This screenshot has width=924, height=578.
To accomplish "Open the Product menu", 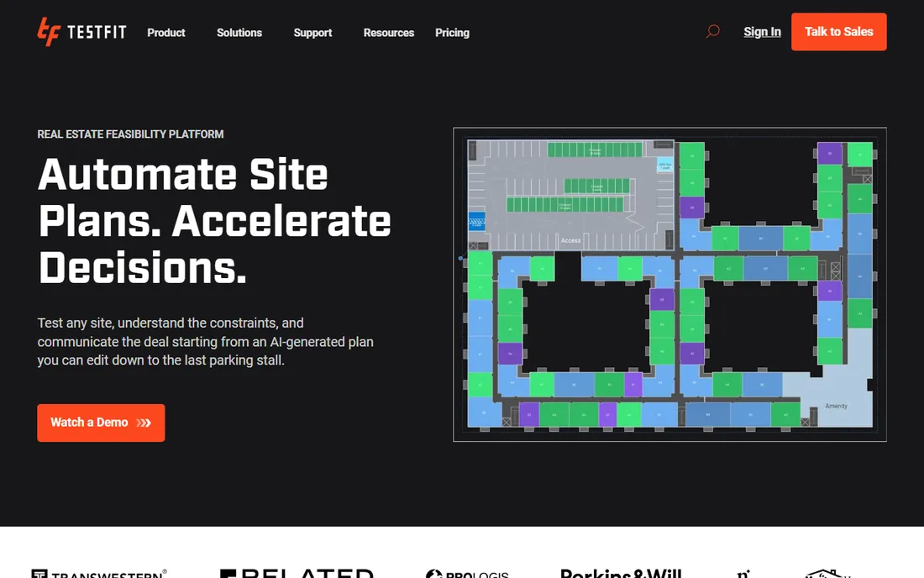I will [x=166, y=33].
